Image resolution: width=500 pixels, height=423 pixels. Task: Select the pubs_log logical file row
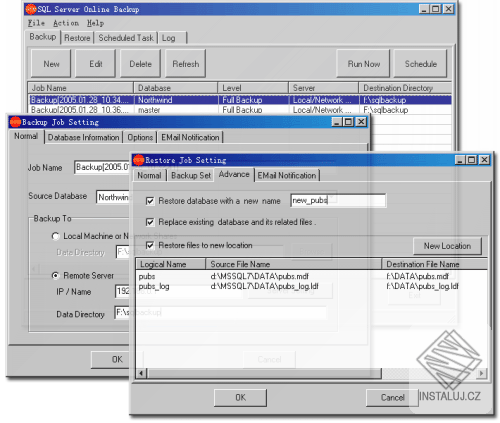312,286
